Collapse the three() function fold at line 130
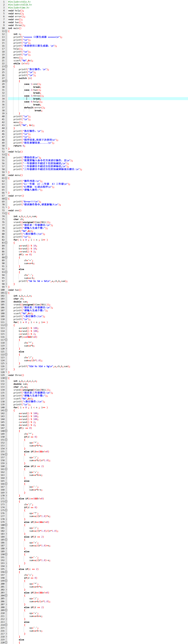The height and width of the screenshot is (644, 188). click(x=6, y=378)
